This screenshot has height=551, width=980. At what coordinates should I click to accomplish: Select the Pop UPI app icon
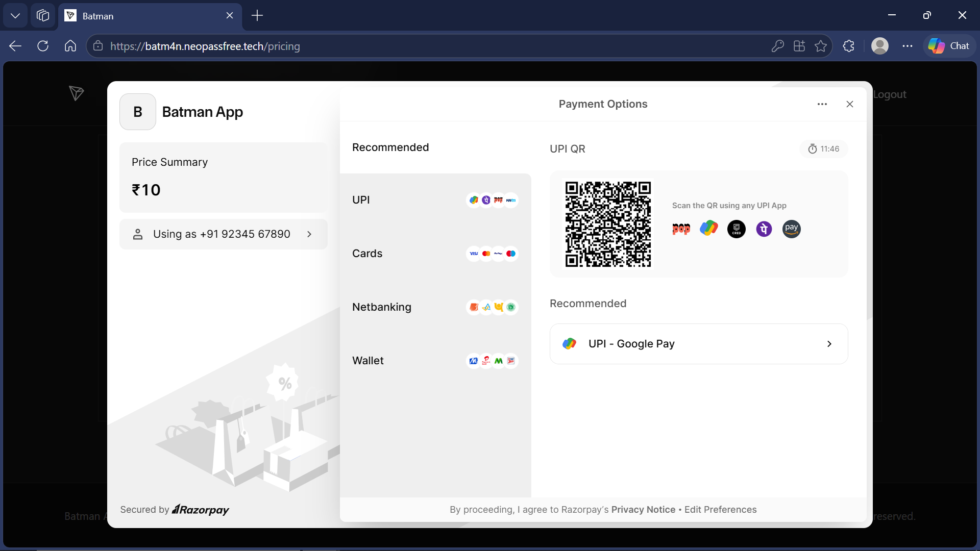tap(681, 229)
